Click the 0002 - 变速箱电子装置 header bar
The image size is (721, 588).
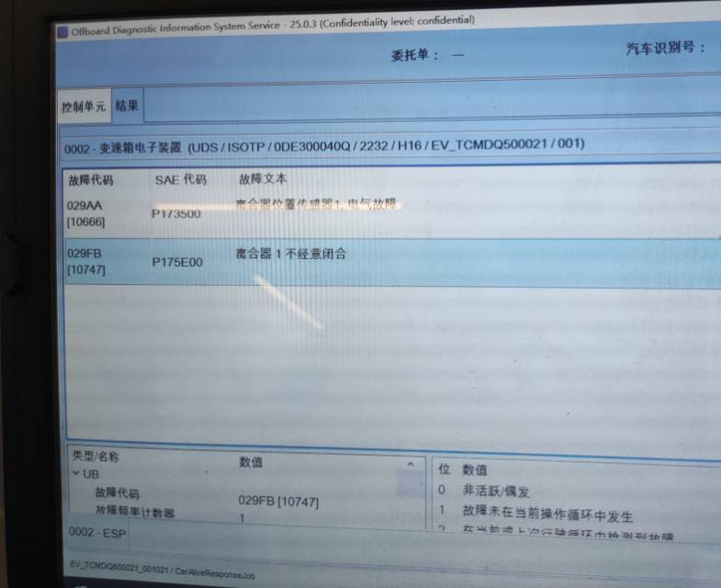321,145
